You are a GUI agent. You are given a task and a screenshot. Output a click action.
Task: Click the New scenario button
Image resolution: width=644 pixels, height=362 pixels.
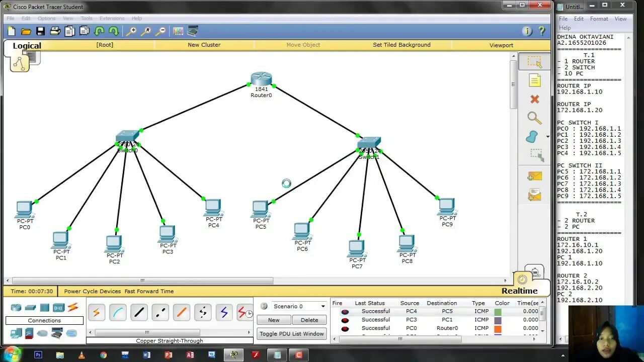[x=274, y=320]
